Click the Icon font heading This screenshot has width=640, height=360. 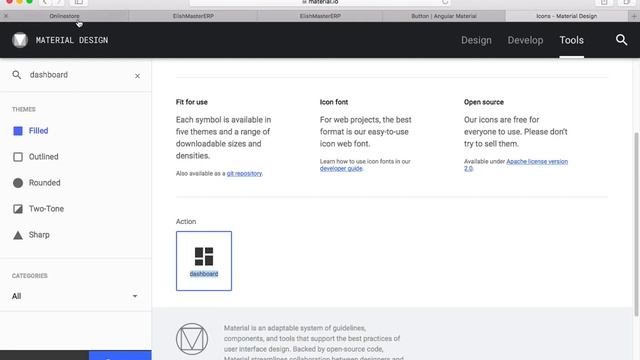(333, 102)
